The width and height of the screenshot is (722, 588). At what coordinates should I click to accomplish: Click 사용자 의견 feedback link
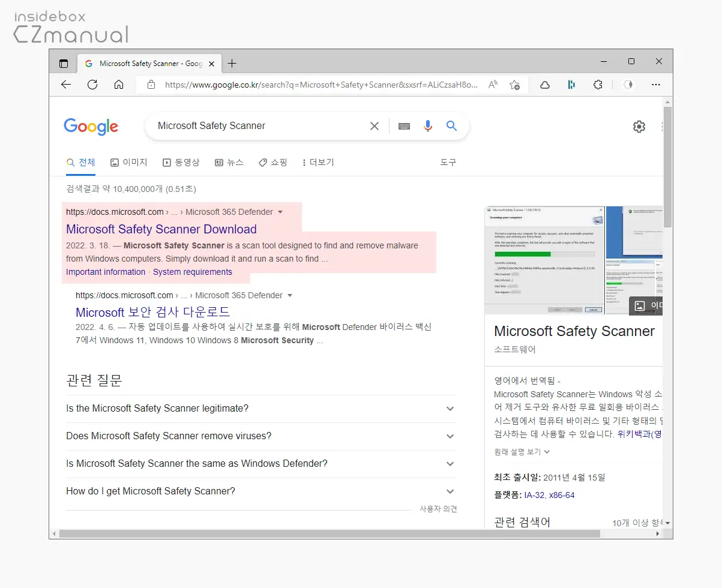(x=438, y=509)
